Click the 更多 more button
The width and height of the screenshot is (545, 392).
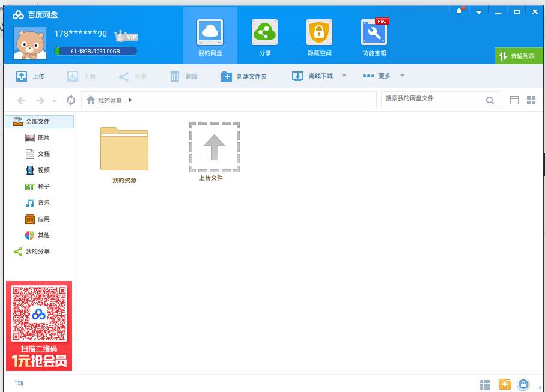click(376, 76)
